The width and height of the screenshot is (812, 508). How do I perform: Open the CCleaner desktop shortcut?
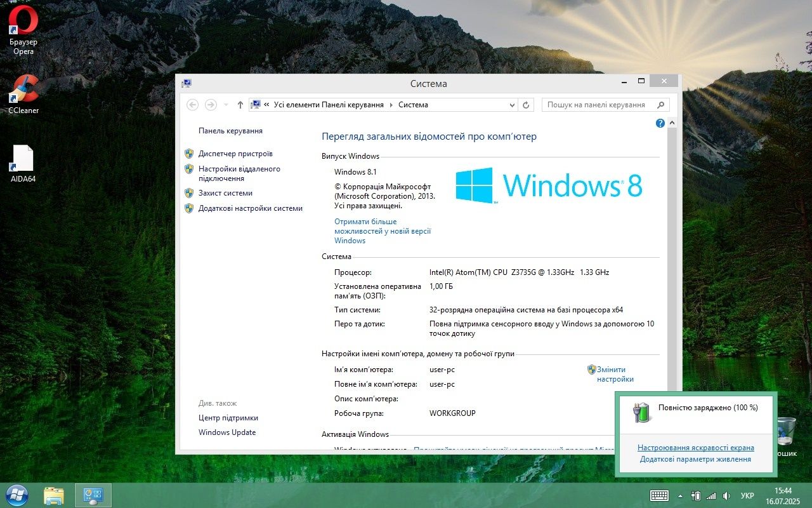[x=23, y=94]
